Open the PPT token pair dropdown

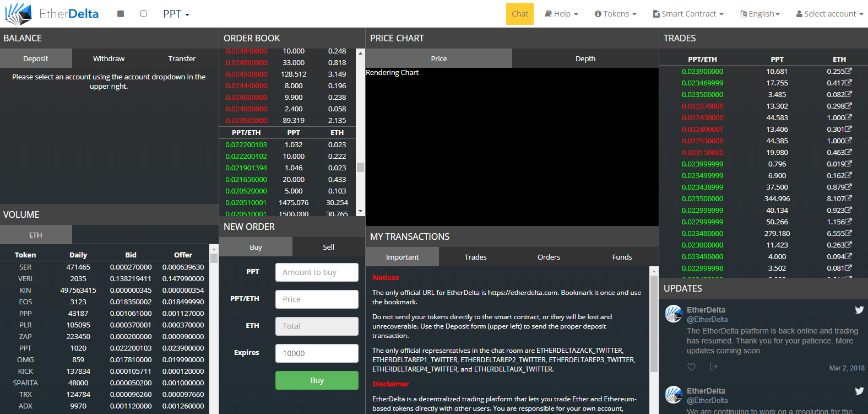tap(176, 14)
